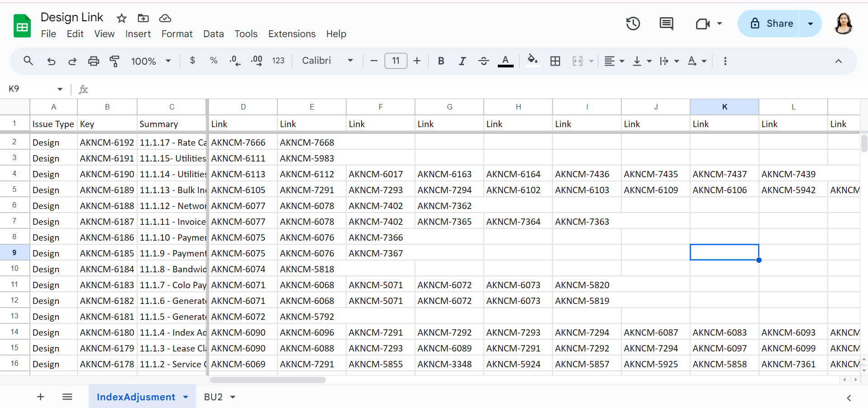The image size is (868, 408).
Task: Open the zoom 100% dropdown
Action: pos(151,61)
